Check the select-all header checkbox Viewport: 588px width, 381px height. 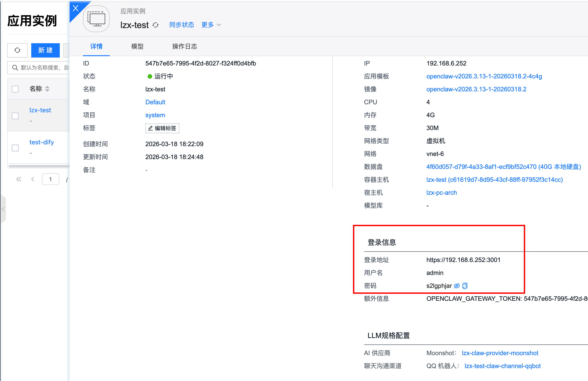coord(15,89)
